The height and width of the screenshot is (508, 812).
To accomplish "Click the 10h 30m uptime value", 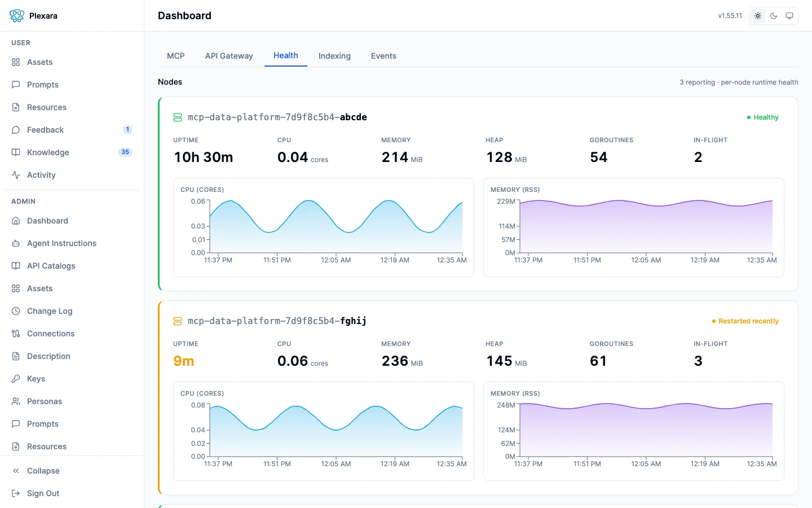I will 204,157.
